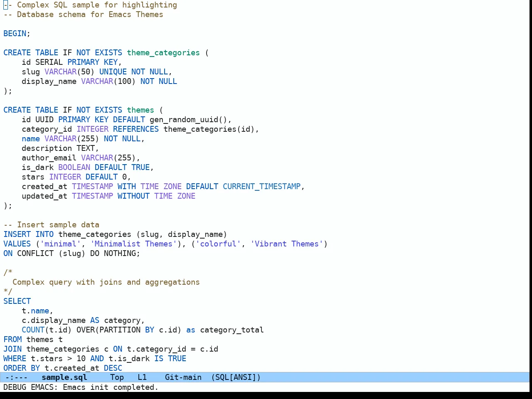
Task: Click the 'Database schema for Emacs Themes' comment
Action: [83, 15]
